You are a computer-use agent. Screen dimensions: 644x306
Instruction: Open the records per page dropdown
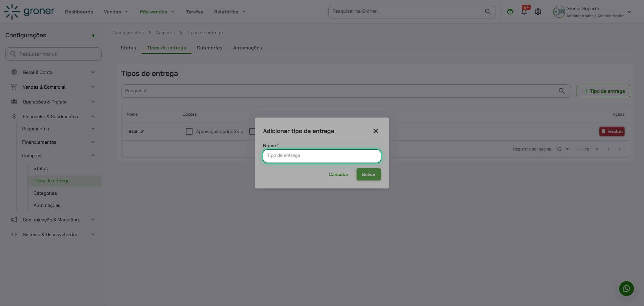pos(563,149)
